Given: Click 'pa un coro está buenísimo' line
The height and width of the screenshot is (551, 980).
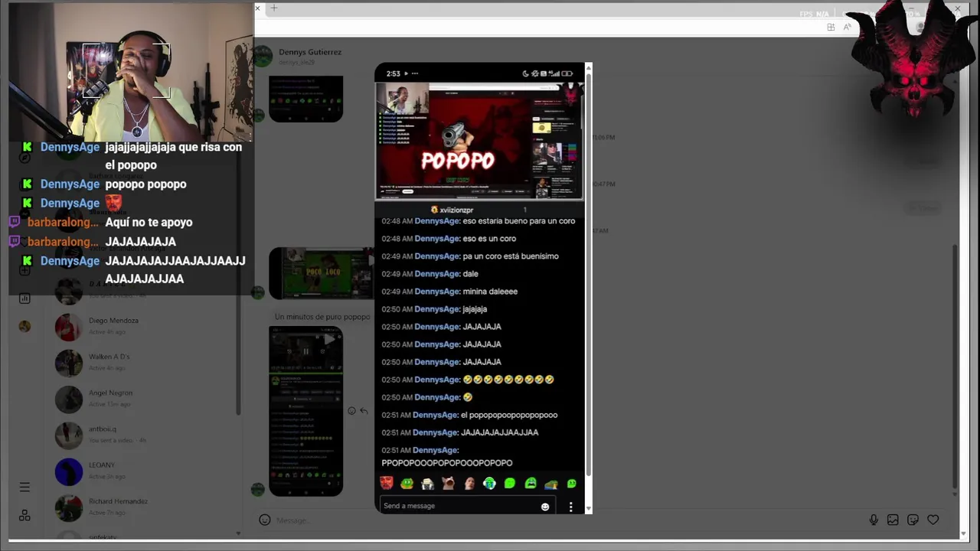Looking at the screenshot, I should (511, 256).
